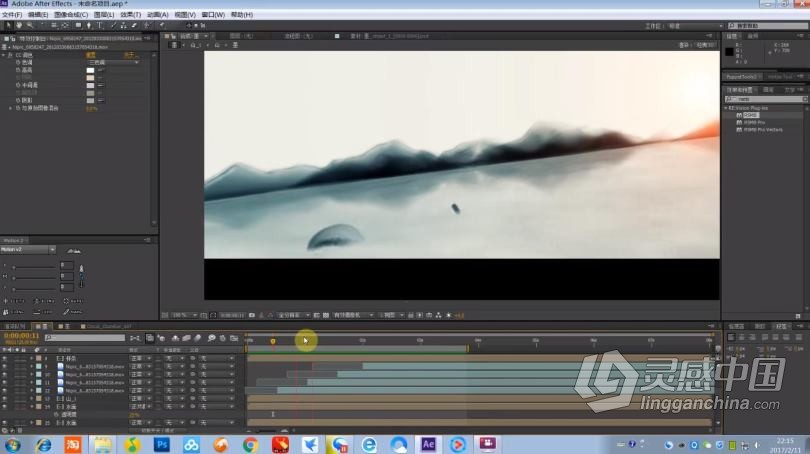Click the After Effects taskbar icon

[x=428, y=444]
